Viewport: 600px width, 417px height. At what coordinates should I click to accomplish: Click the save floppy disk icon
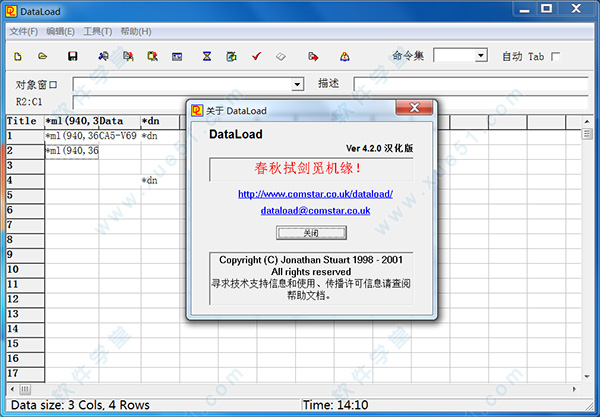pos(72,56)
